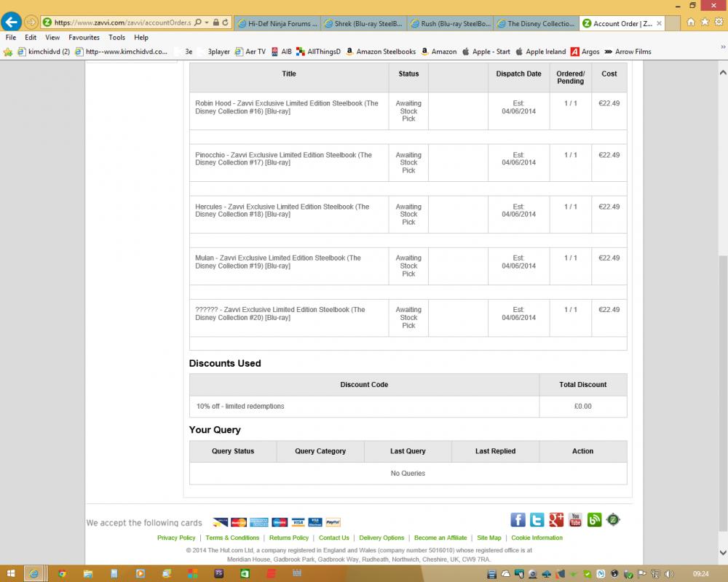Open the Argos bookmark
This screenshot has height=582, width=728.
[585, 52]
